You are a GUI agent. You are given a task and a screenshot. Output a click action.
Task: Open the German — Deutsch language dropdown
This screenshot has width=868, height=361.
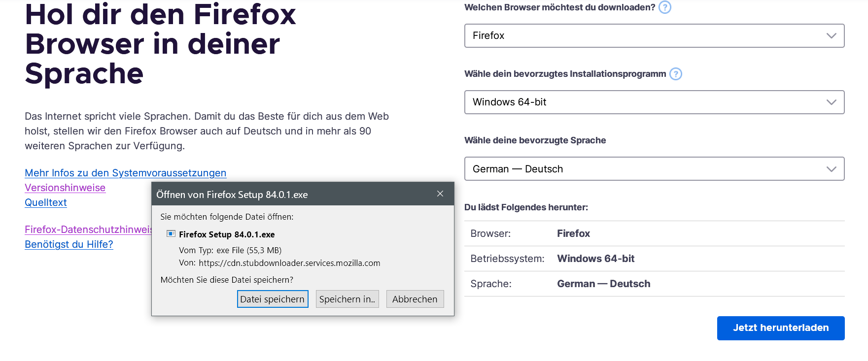tap(655, 169)
